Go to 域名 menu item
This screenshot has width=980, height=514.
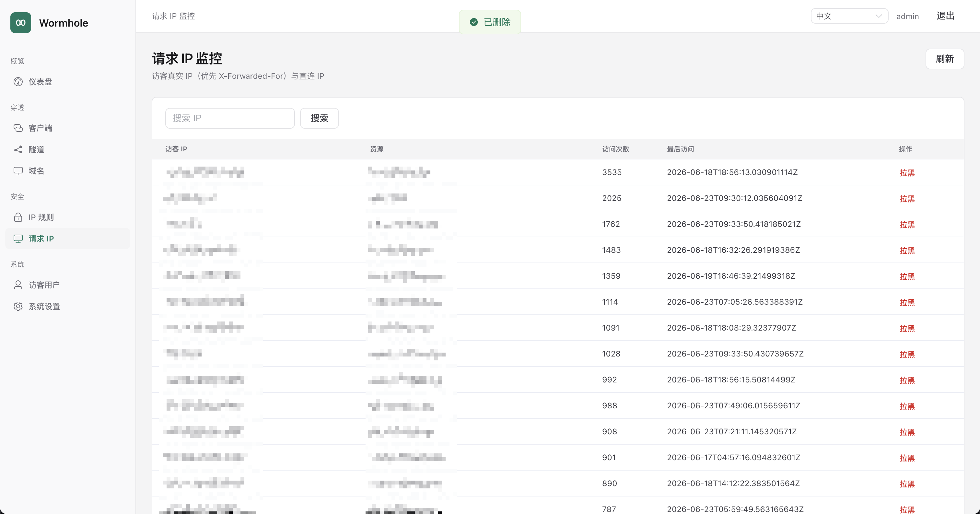tap(68, 171)
